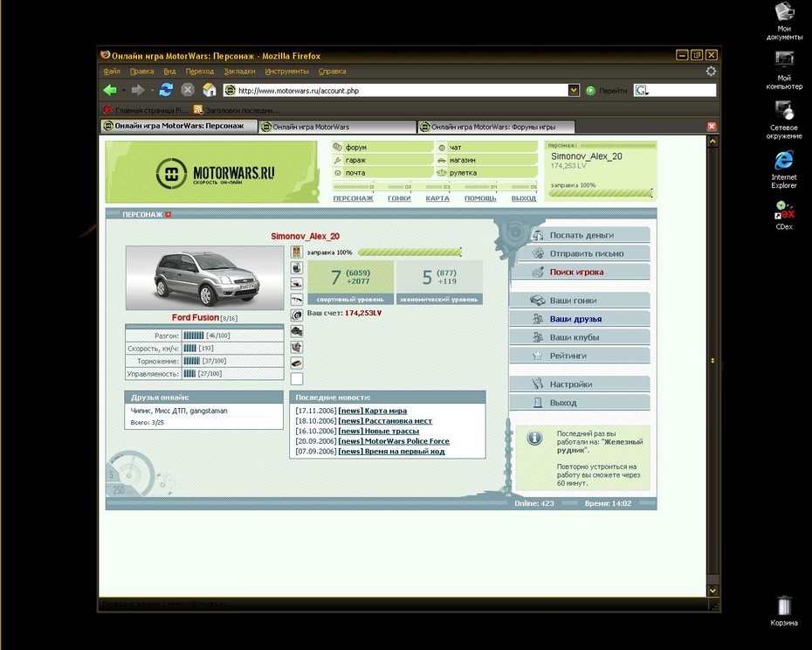
Task: Open the Главная страница Fi... bookmark
Action: (x=146, y=110)
